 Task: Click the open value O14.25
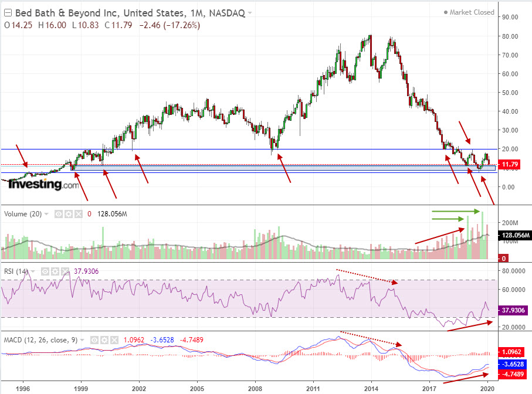coord(18,25)
